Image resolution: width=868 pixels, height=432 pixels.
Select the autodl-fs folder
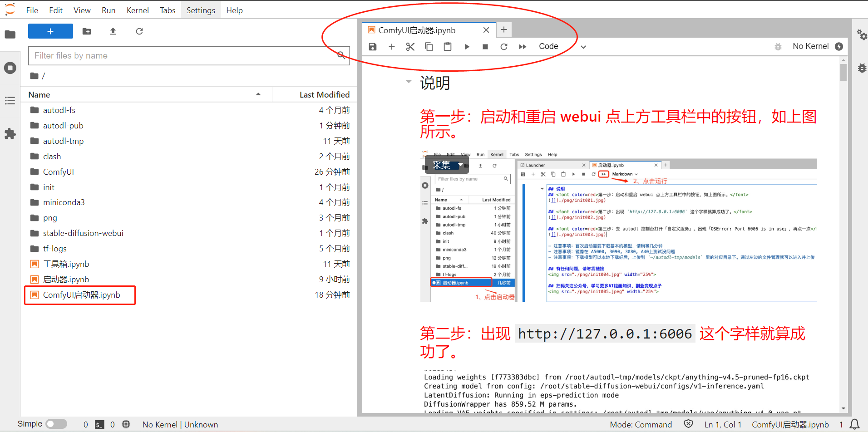189,110
